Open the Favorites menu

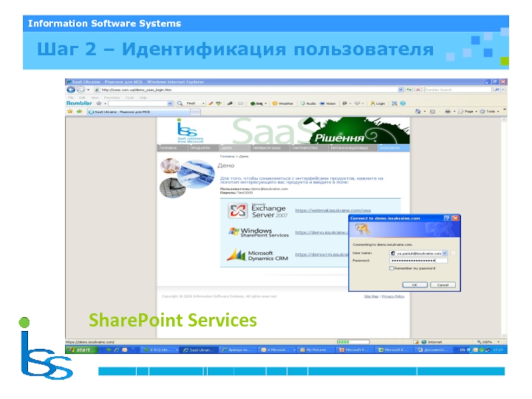point(111,97)
